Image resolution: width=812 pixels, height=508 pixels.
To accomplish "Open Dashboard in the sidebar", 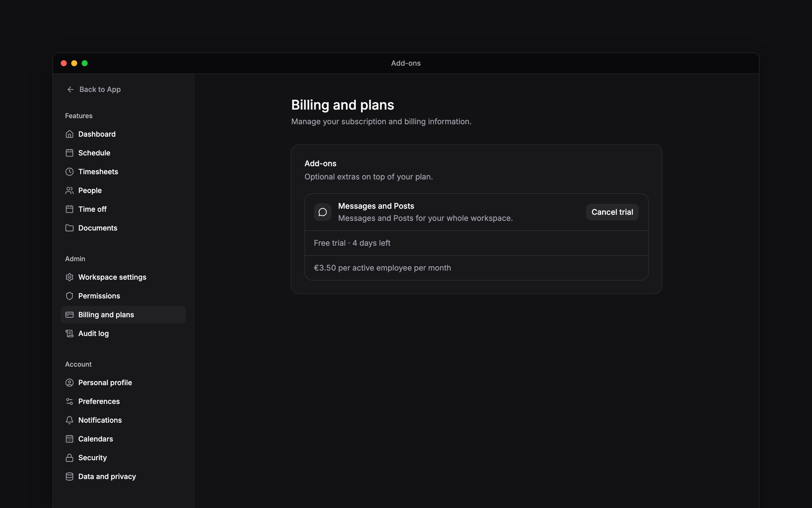I will click(123, 134).
